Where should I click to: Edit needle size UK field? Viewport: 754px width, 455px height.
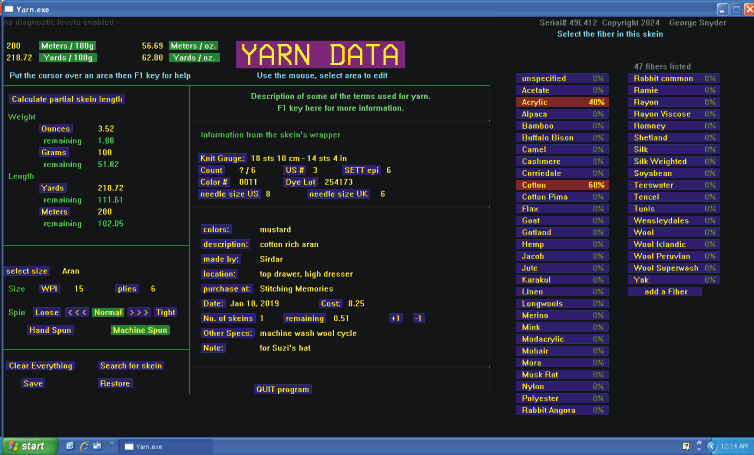[339, 194]
